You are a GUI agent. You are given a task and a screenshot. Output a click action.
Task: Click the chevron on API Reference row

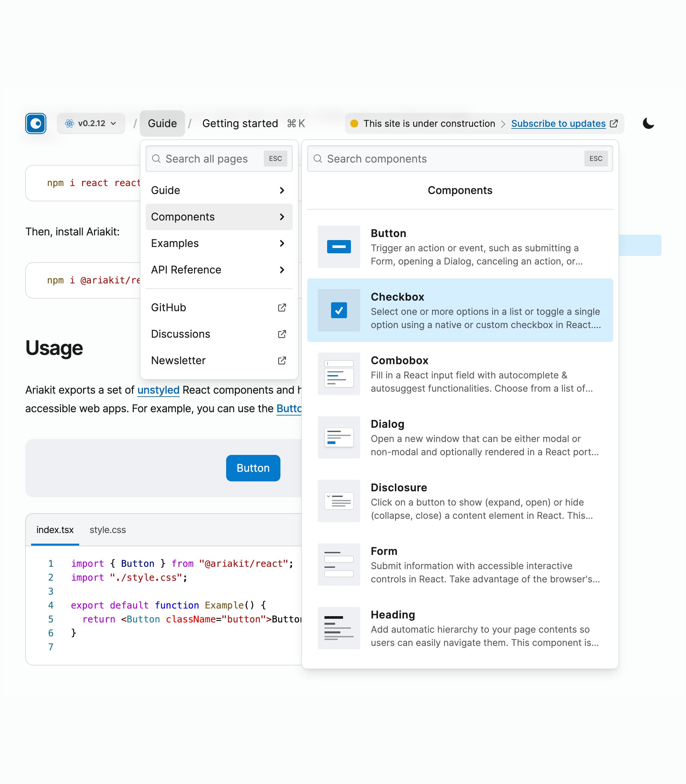point(282,269)
